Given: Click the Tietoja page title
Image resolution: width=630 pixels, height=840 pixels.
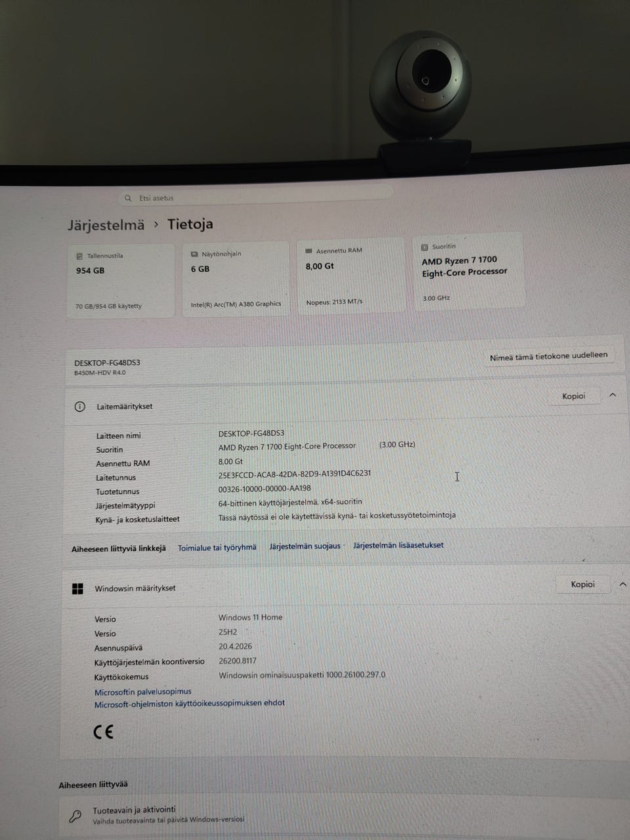Looking at the screenshot, I should [x=190, y=224].
